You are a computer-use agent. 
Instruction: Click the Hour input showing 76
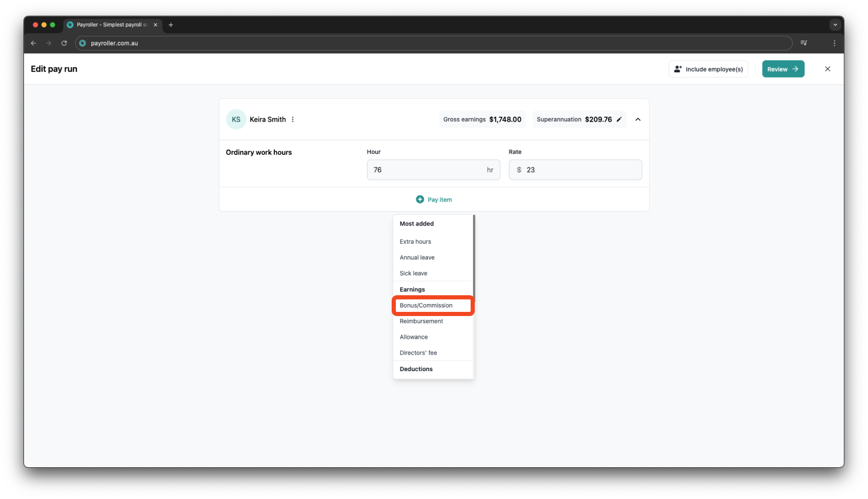click(x=433, y=169)
